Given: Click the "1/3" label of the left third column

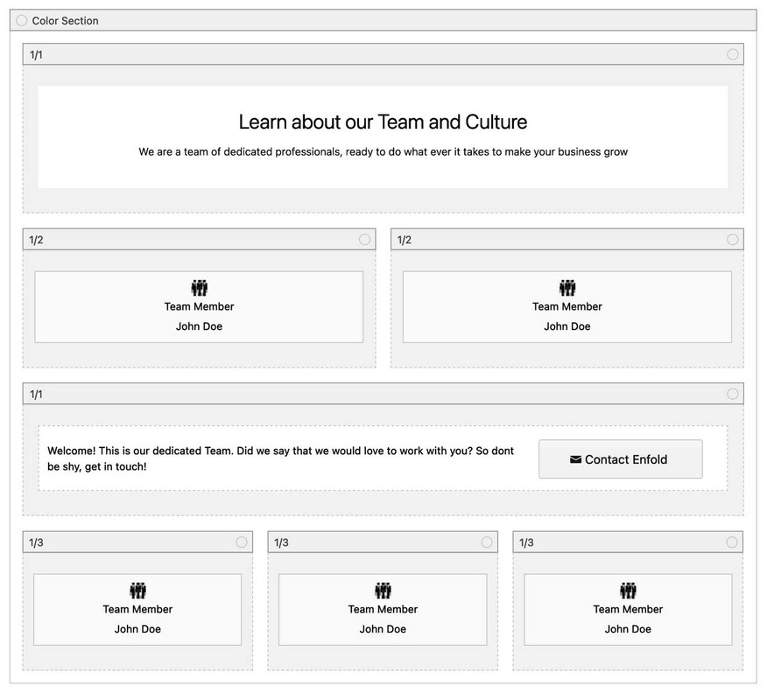Looking at the screenshot, I should tap(36, 542).
